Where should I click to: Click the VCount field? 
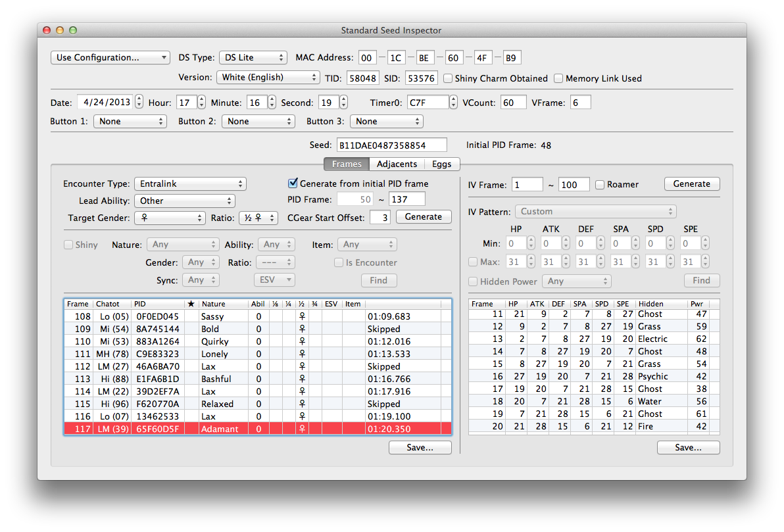tap(513, 103)
